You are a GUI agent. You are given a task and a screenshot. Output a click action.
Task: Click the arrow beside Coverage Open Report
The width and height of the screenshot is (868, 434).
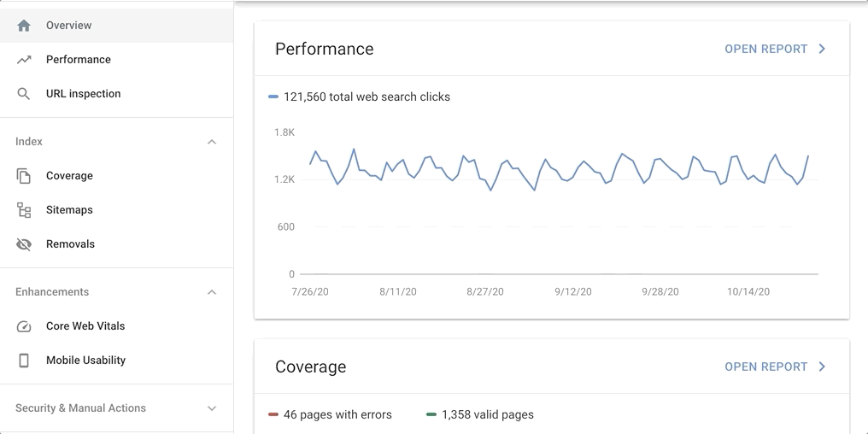click(822, 367)
